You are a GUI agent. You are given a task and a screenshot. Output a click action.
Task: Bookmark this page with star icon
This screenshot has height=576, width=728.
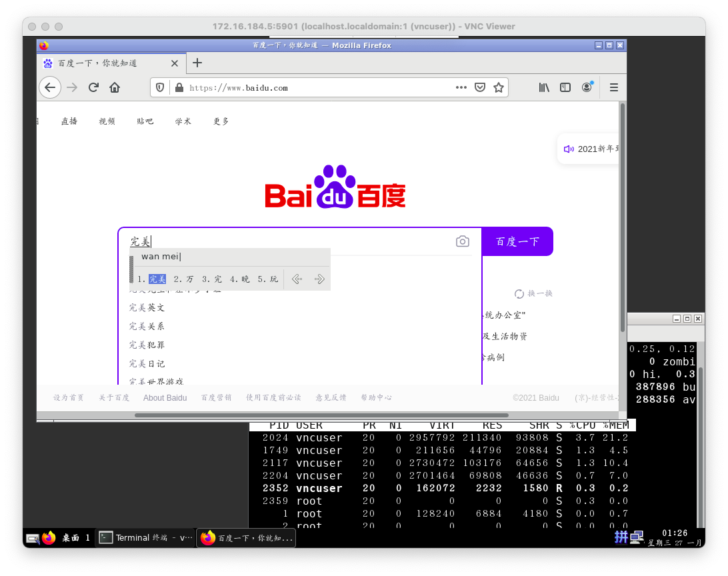[x=499, y=87]
